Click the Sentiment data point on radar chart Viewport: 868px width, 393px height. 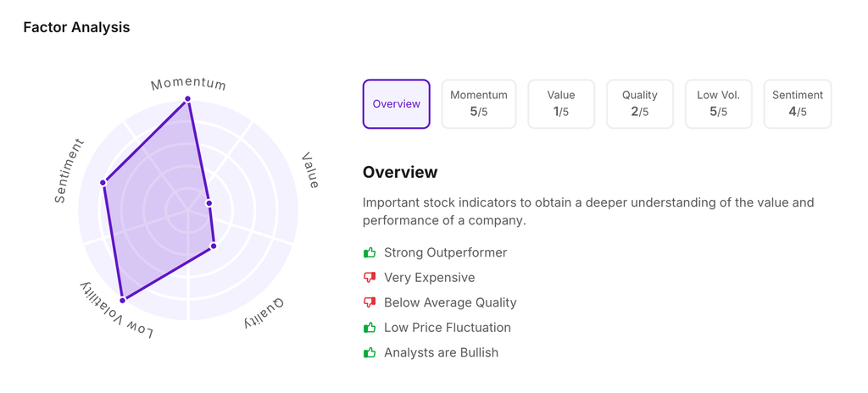[x=103, y=182]
